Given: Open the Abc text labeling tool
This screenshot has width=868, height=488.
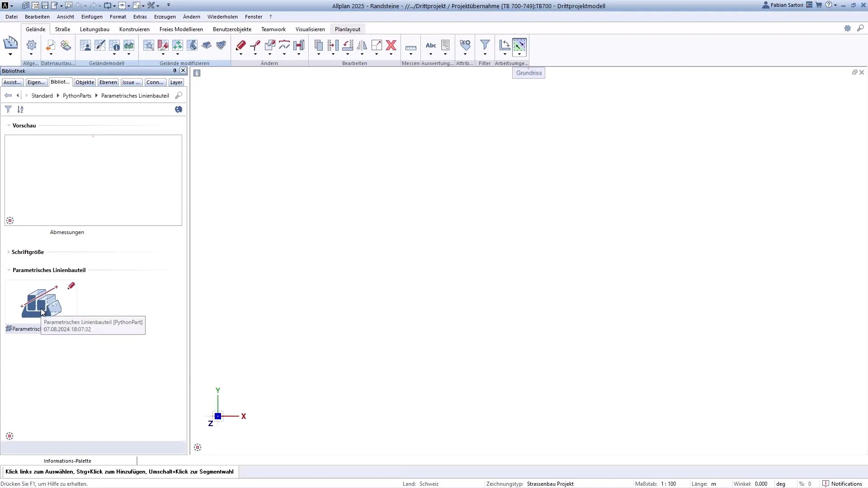Looking at the screenshot, I should 430,46.
